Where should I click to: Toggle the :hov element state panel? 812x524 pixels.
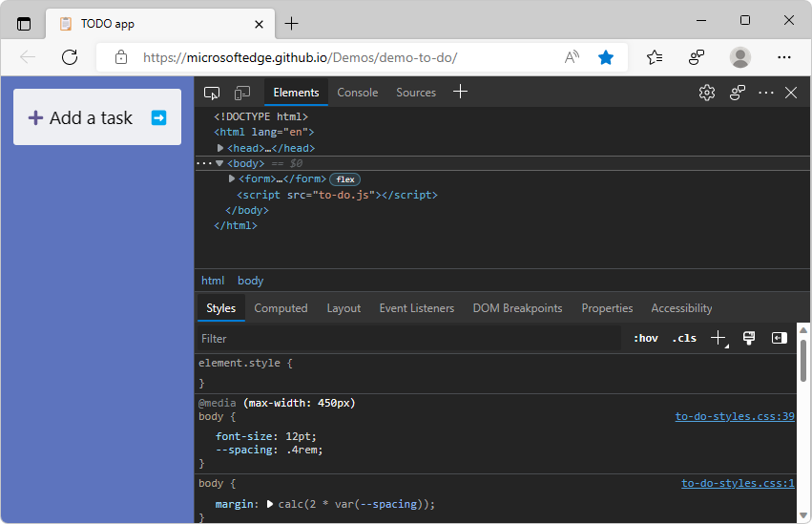pyautogui.click(x=646, y=338)
